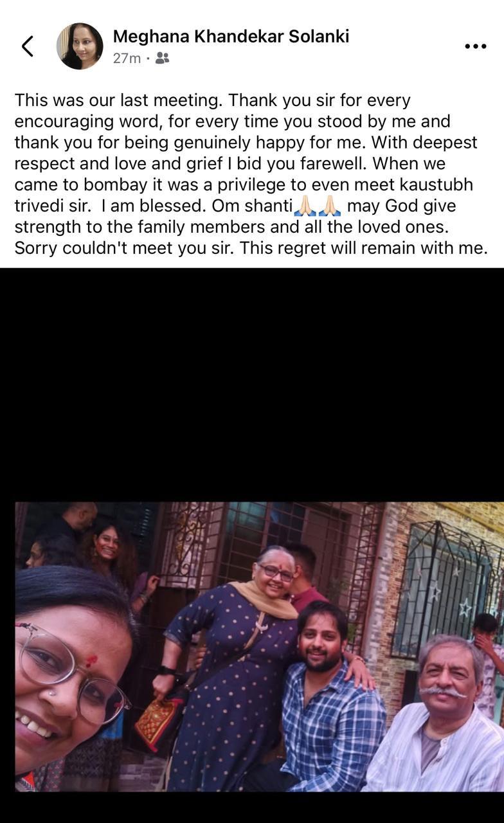Tap the final line "Sorry couldn't meet you sir"
Viewport: 504px width, 823px height.
coord(124,248)
